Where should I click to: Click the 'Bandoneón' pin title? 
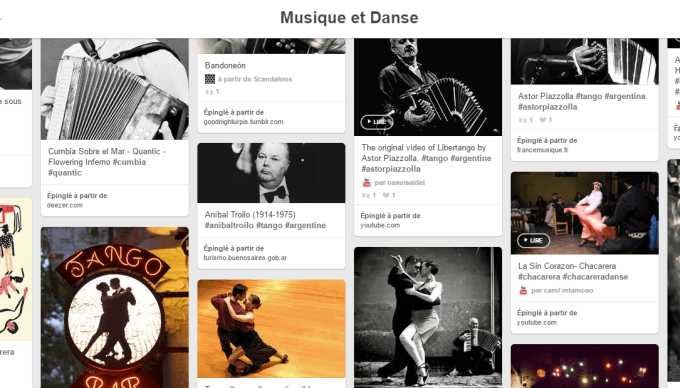pyautogui.click(x=225, y=65)
